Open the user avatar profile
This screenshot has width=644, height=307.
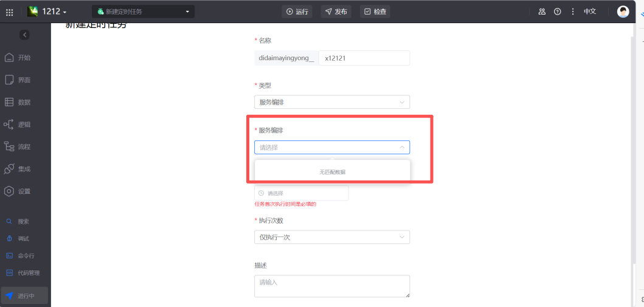[623, 12]
